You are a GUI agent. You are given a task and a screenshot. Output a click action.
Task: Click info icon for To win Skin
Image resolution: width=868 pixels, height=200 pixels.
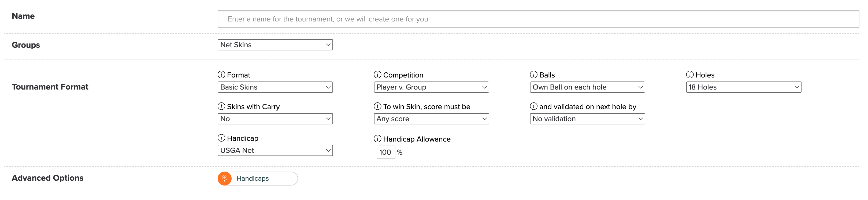(x=377, y=106)
